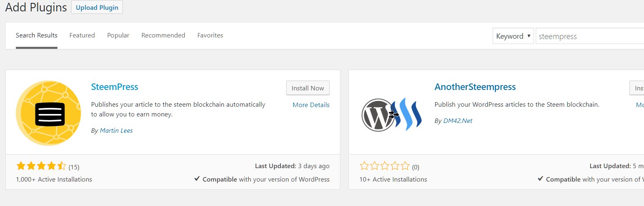Open the AnotherSteempress title link
Screen dimensions: 644x206
click(475, 87)
